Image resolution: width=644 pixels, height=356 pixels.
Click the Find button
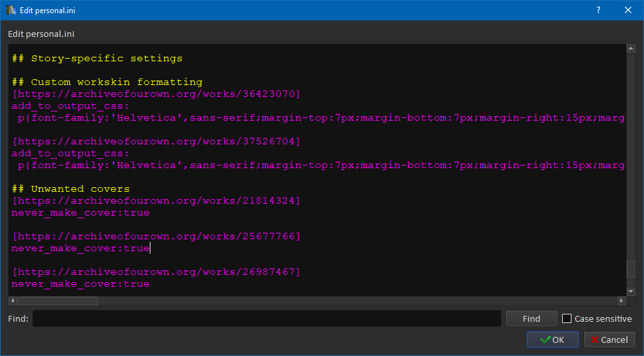pos(531,319)
